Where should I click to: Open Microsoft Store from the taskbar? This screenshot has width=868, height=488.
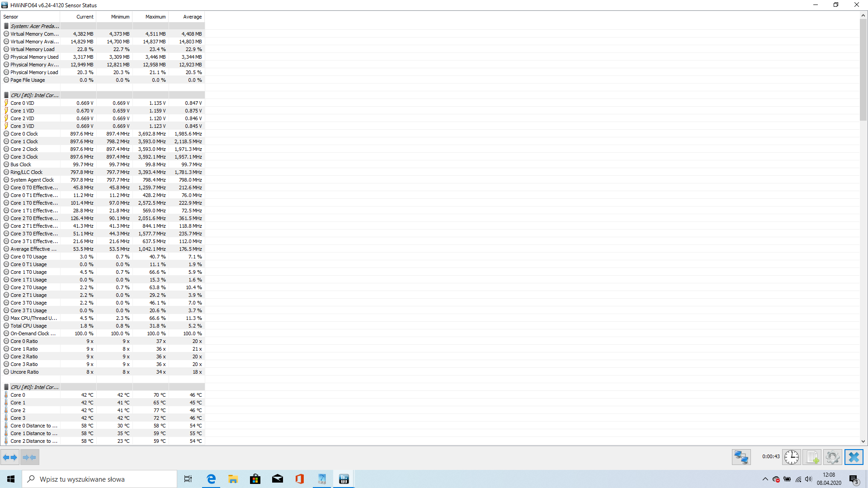255,479
